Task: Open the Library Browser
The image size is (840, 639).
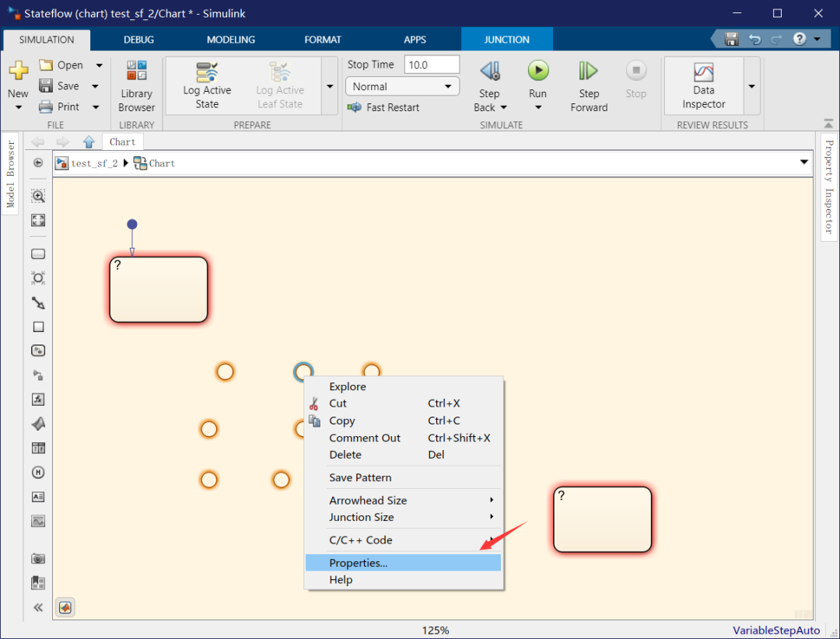Action: coord(137,86)
